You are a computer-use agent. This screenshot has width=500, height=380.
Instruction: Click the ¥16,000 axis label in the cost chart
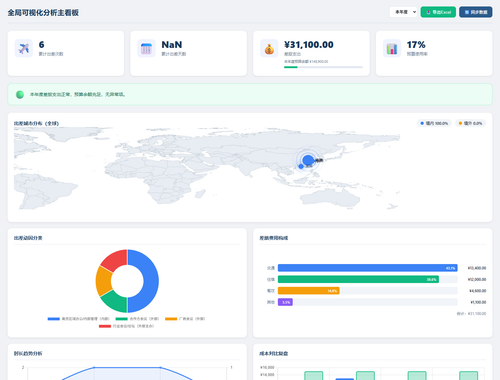(x=267, y=367)
